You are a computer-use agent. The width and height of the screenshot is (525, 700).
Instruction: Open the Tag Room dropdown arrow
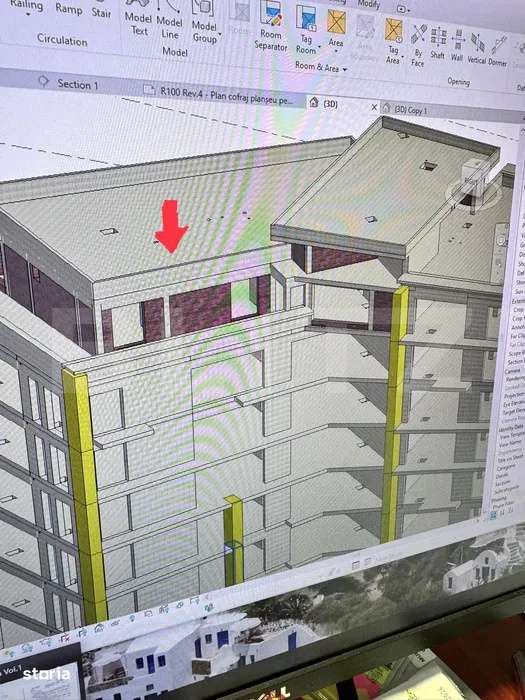tap(319, 47)
